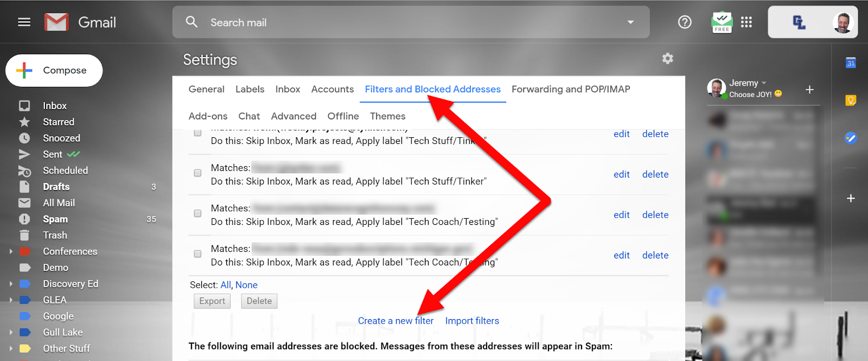The width and height of the screenshot is (868, 361).
Task: Open the Demo label in sidebar
Action: pyautogui.click(x=55, y=268)
